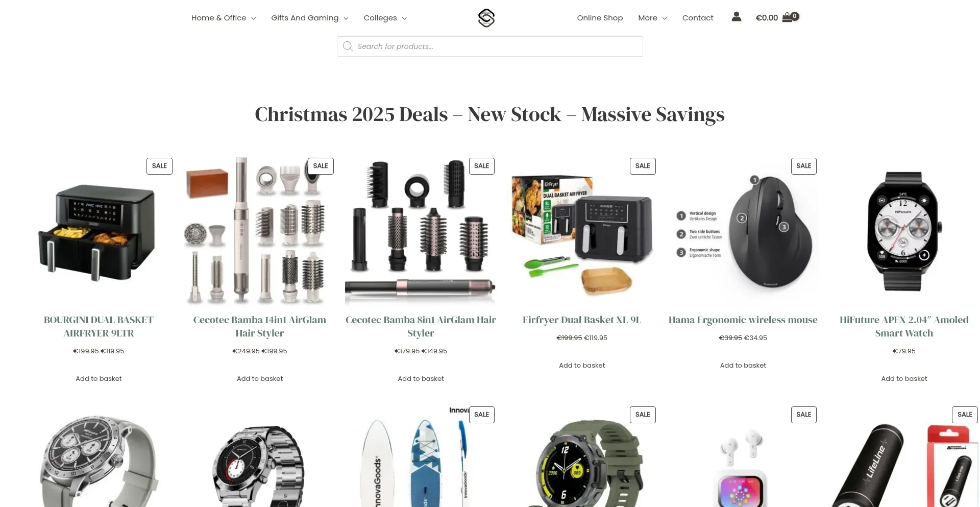Add HiFuture APEX watch to basket

(x=904, y=378)
